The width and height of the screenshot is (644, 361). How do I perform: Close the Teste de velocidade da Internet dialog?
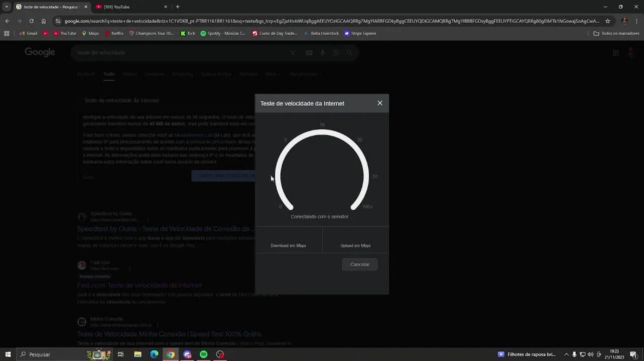pos(380,103)
